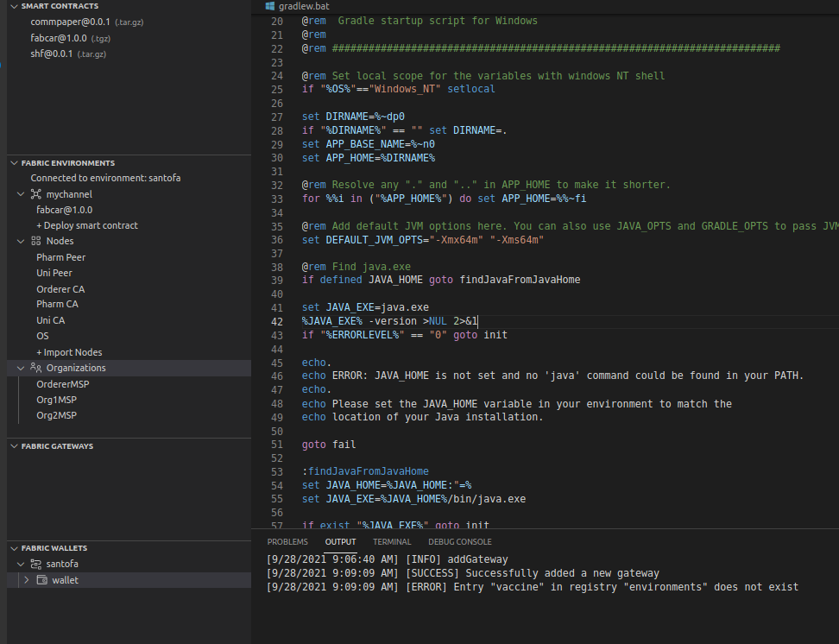839x644 pixels.
Task: Collapse the Smart Contracts section
Action: [x=15, y=6]
